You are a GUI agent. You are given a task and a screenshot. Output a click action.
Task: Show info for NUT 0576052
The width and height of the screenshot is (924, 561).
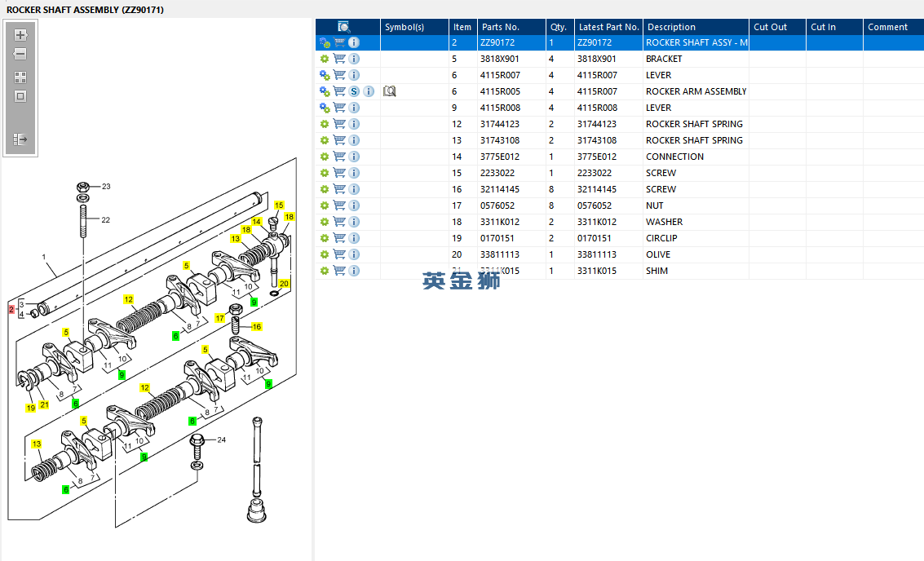[354, 205]
